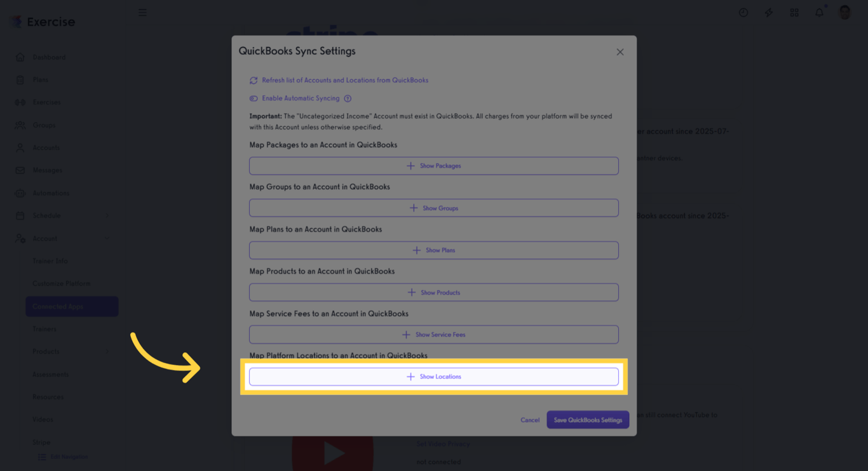Expand the Show Service Fees section
Image resolution: width=868 pixels, height=471 pixels.
coord(434,335)
